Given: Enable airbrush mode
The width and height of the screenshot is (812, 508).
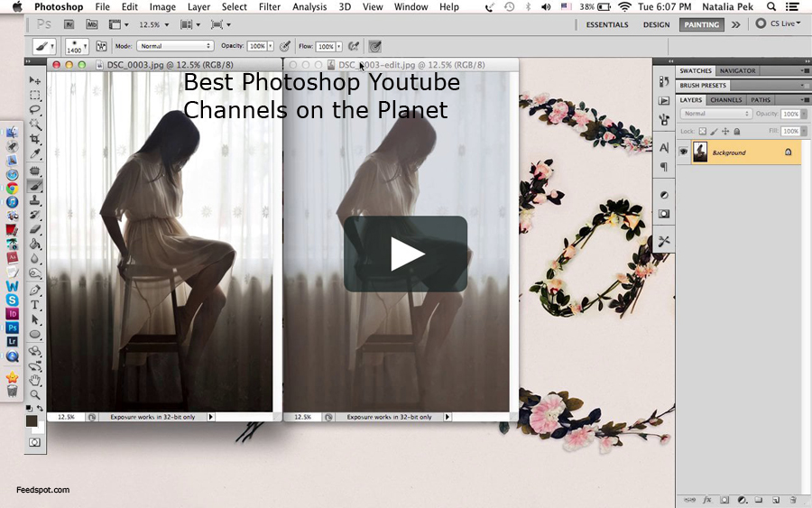Looking at the screenshot, I should pos(353,46).
